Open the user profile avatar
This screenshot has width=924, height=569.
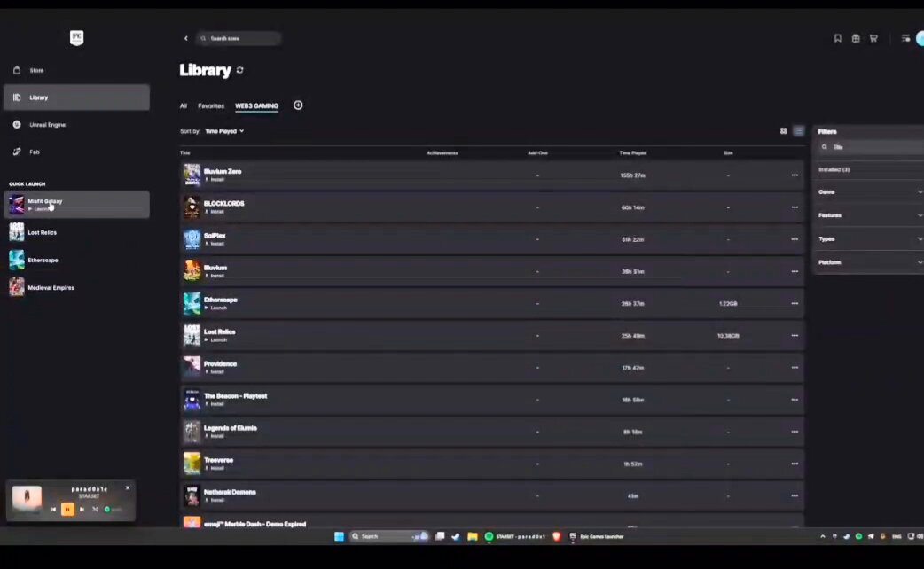[x=920, y=38]
